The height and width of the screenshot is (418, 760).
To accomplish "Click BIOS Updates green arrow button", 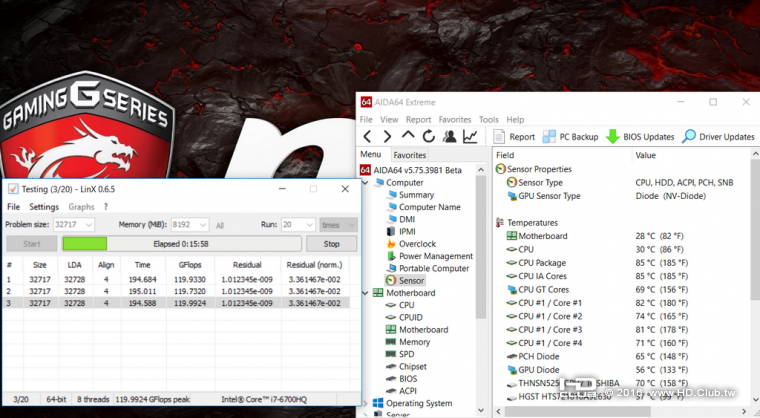I will click(640, 136).
